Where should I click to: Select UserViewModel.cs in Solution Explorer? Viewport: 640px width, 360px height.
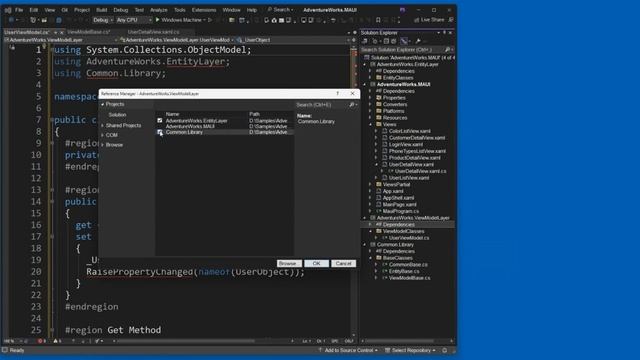point(409,238)
